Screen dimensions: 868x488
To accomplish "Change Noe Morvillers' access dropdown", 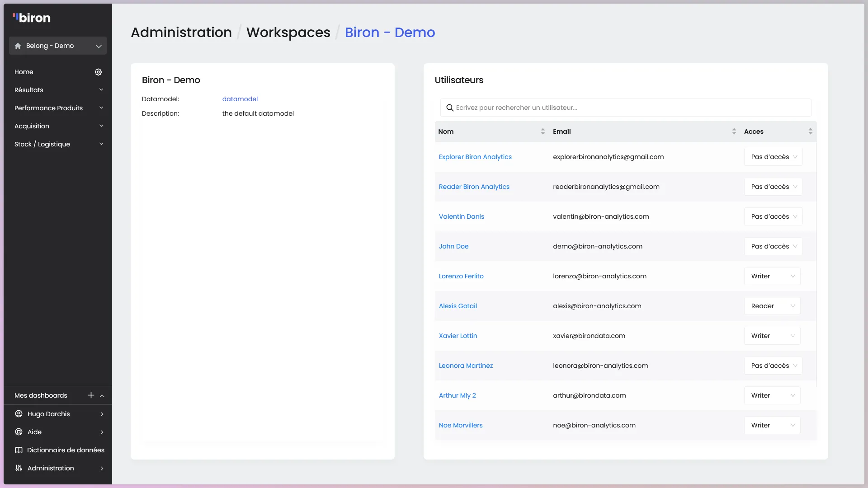I will (772, 425).
